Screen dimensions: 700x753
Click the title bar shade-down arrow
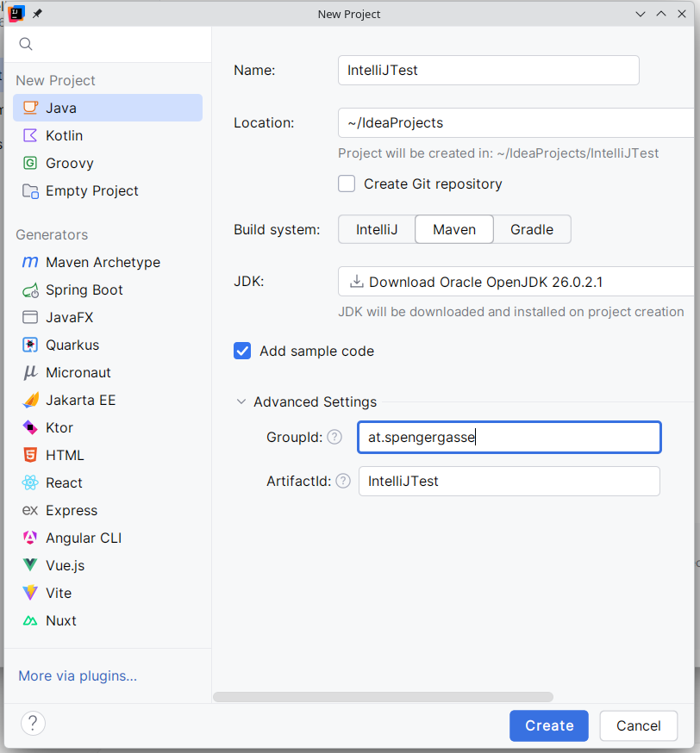pyautogui.click(x=640, y=14)
